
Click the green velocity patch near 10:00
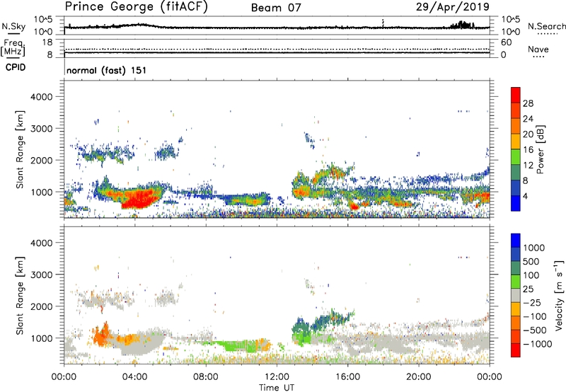point(238,346)
